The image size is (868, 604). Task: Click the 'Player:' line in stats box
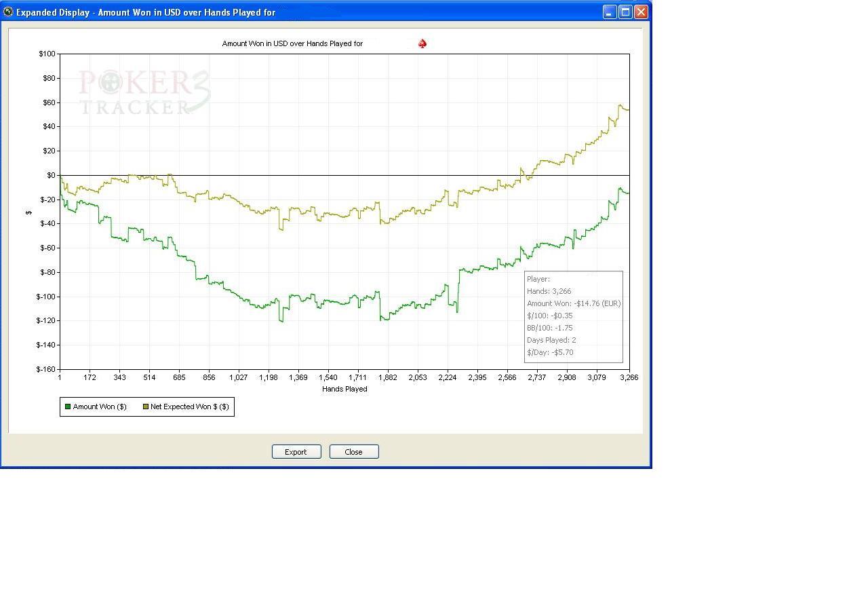coord(538,279)
